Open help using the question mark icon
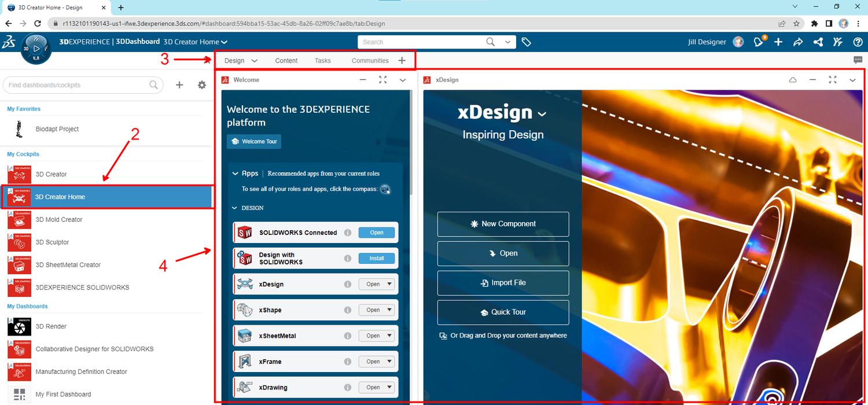This screenshot has width=868, height=405. click(859, 42)
